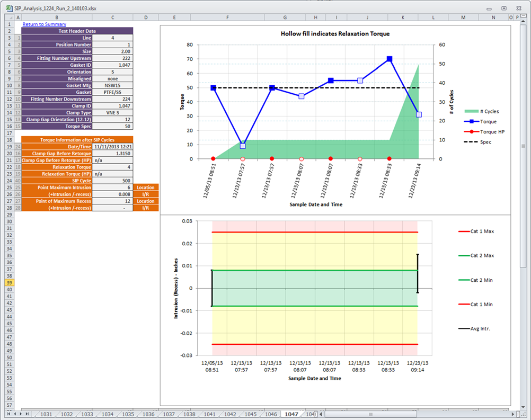
Task: Click the 'Test Header Data' header cell
Action: click(x=77, y=31)
